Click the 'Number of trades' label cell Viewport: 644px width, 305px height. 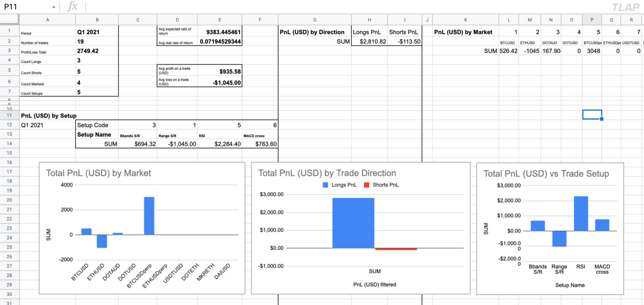click(x=47, y=42)
